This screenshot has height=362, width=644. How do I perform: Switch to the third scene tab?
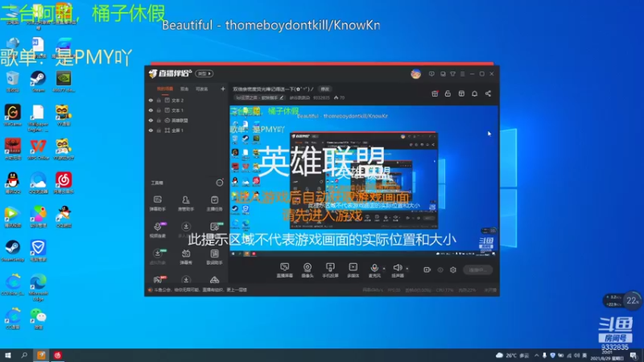click(202, 88)
